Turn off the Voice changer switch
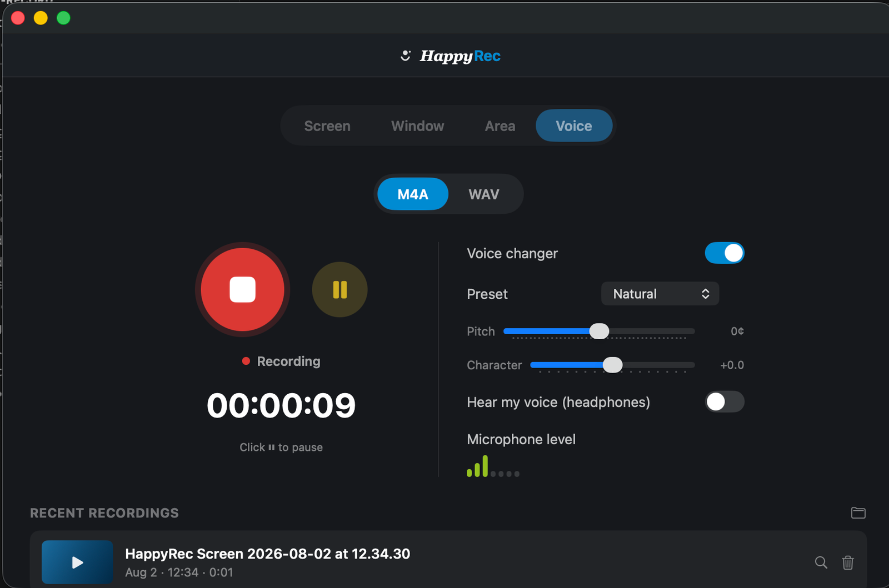This screenshot has width=889, height=588. point(724,253)
